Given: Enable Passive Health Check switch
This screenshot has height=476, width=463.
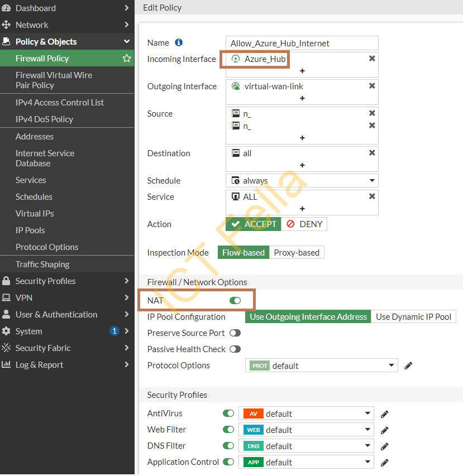Looking at the screenshot, I should 235,349.
